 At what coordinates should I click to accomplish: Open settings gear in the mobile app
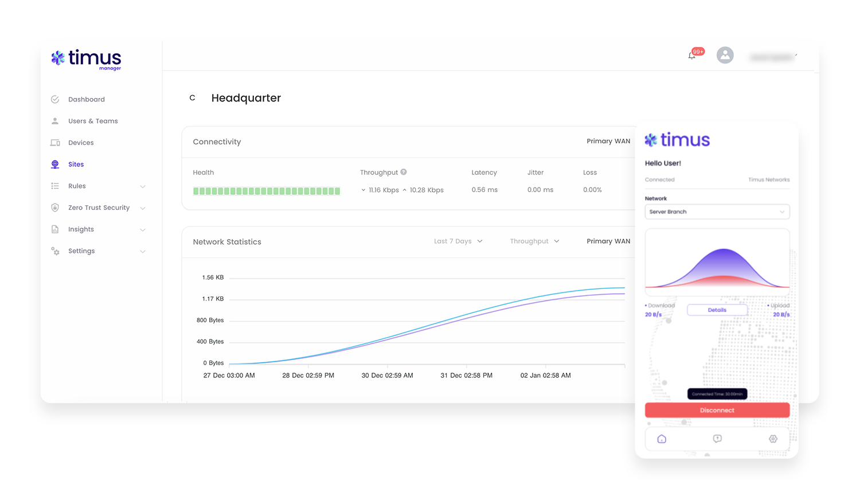point(773,439)
